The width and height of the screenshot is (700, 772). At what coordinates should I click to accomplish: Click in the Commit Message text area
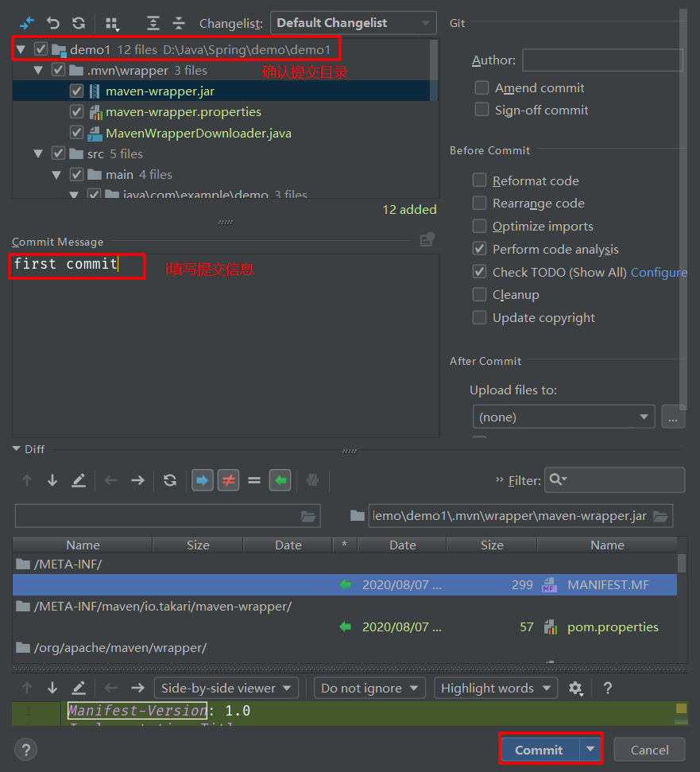click(x=226, y=346)
